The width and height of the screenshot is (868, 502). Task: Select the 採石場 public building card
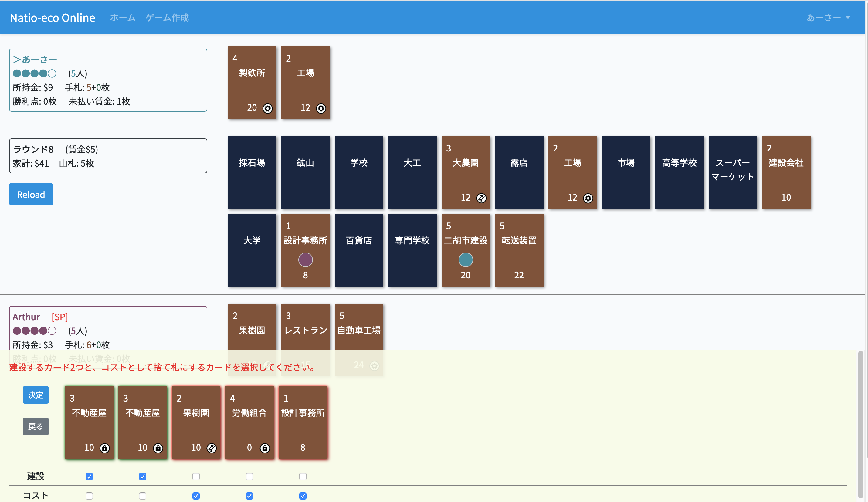tap(252, 172)
